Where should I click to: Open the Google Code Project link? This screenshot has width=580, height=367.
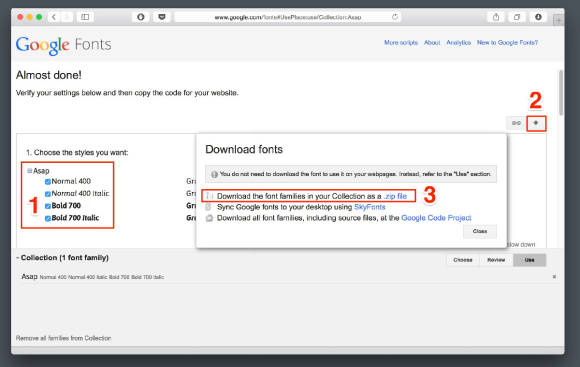pyautogui.click(x=436, y=218)
